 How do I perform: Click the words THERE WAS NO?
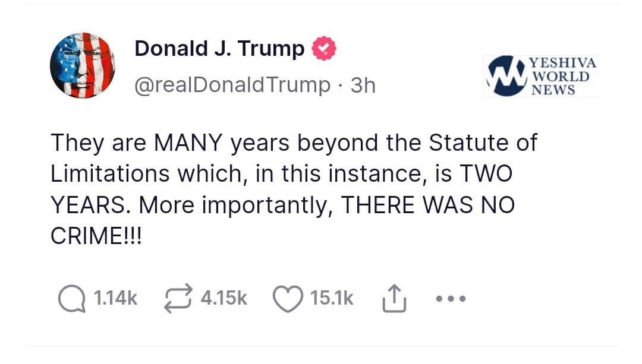[427, 205]
